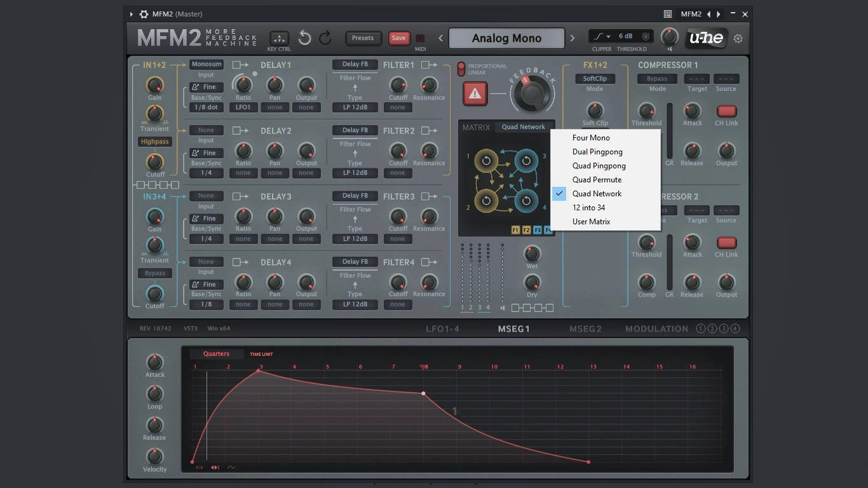This screenshot has height=488, width=868.
Task: Toggle modulation slot 4 circle
Action: [x=735, y=329]
